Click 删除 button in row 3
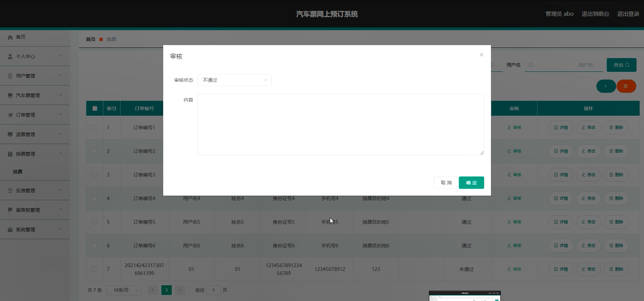This screenshot has height=301, width=644. tap(616, 175)
